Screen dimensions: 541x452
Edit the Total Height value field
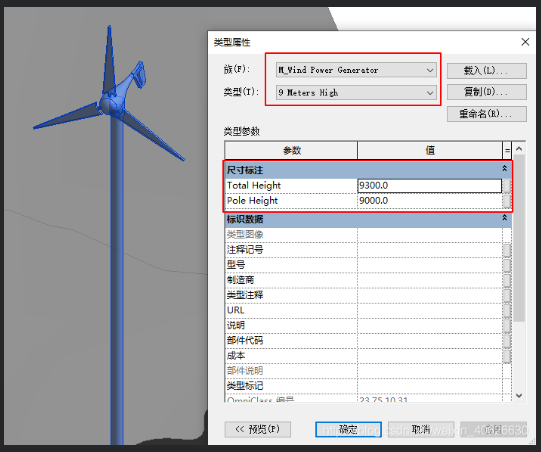(x=430, y=186)
